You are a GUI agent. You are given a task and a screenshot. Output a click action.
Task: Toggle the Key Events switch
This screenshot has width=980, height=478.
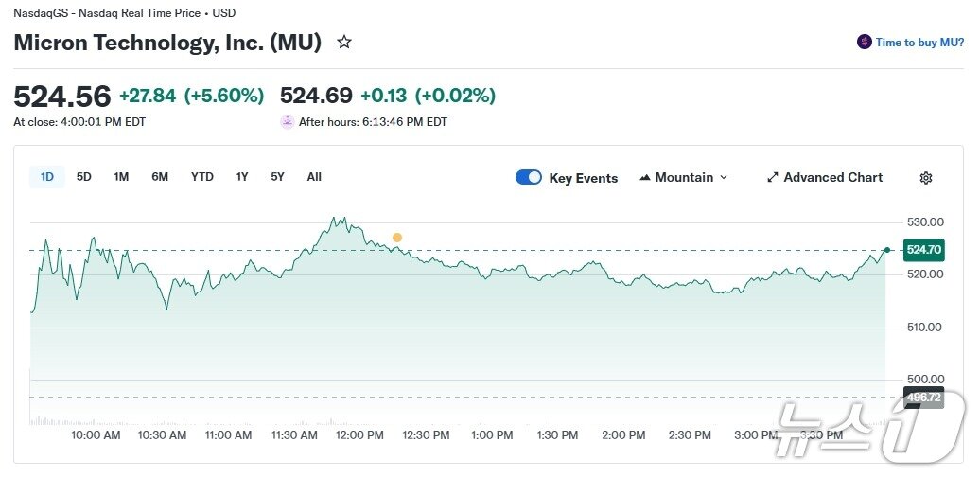(529, 178)
